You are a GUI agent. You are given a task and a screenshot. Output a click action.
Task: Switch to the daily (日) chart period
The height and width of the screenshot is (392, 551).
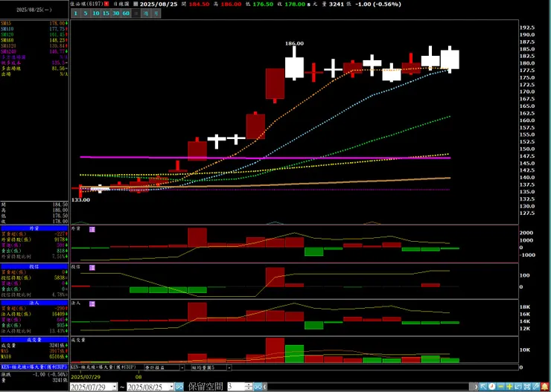coord(136,13)
